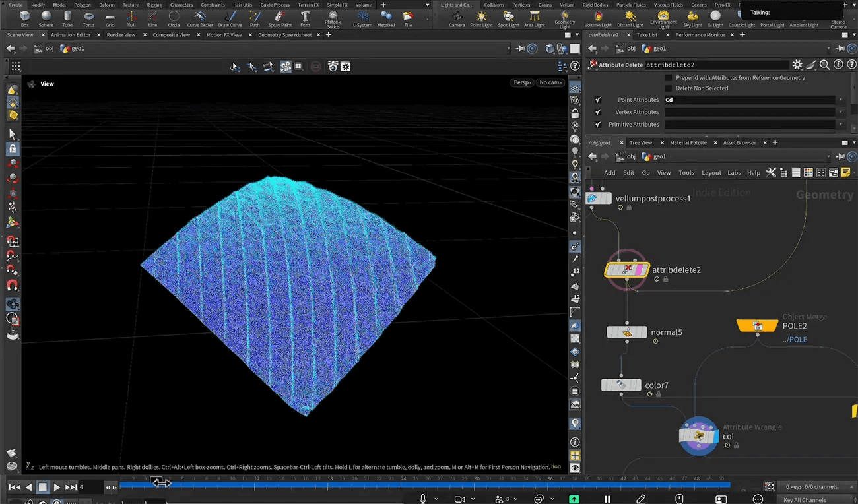Open the Point Attributes dropdown arrow
This screenshot has width=858, height=504.
click(x=841, y=99)
